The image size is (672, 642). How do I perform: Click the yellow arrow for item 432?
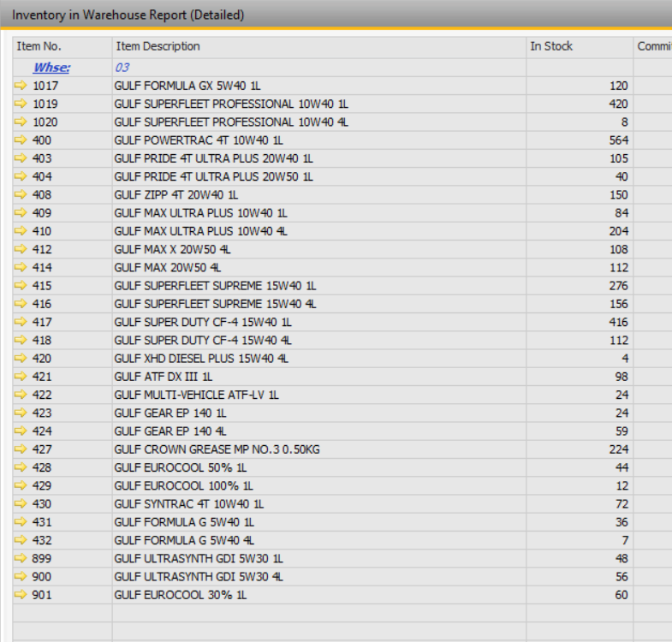click(21, 540)
